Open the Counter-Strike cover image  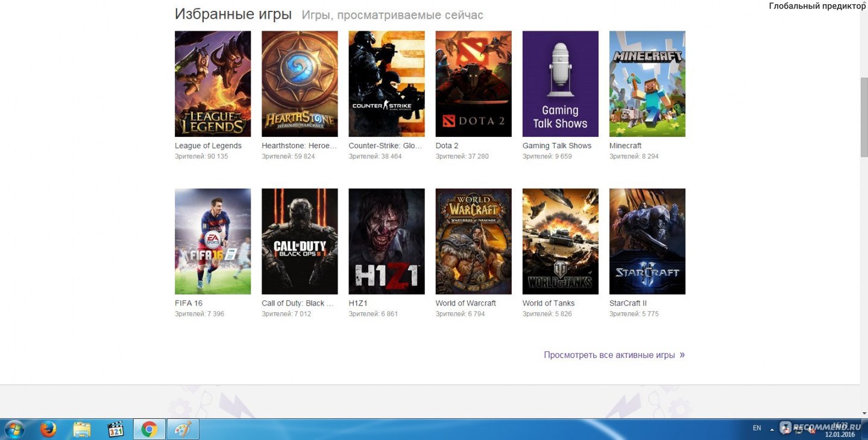click(x=386, y=84)
